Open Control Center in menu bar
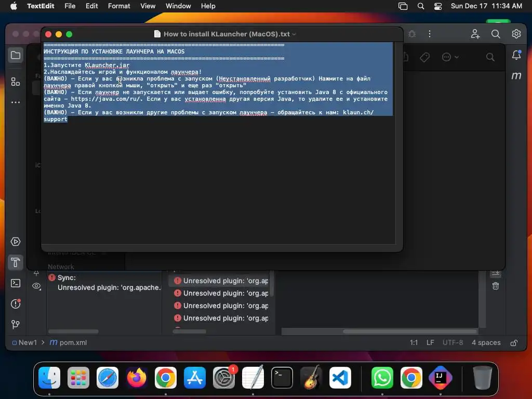 point(438,6)
